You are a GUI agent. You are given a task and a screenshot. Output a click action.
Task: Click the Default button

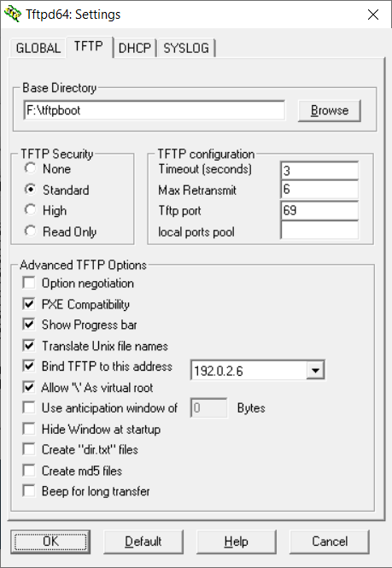tap(143, 542)
